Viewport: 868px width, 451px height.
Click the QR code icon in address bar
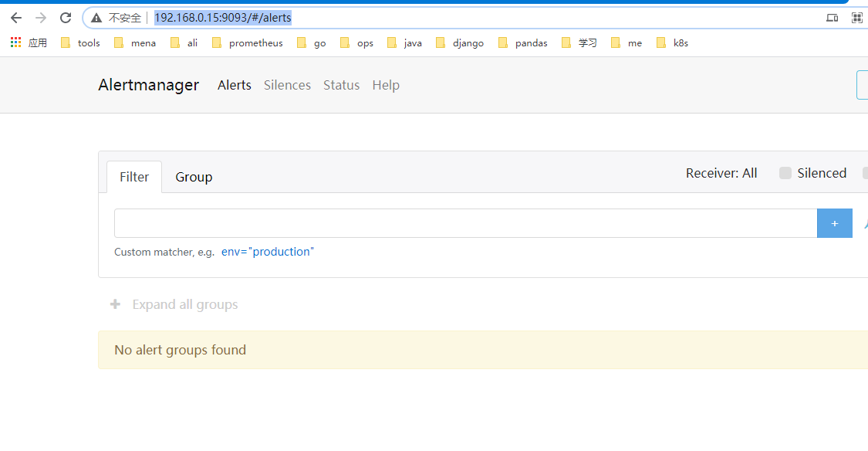click(x=857, y=18)
